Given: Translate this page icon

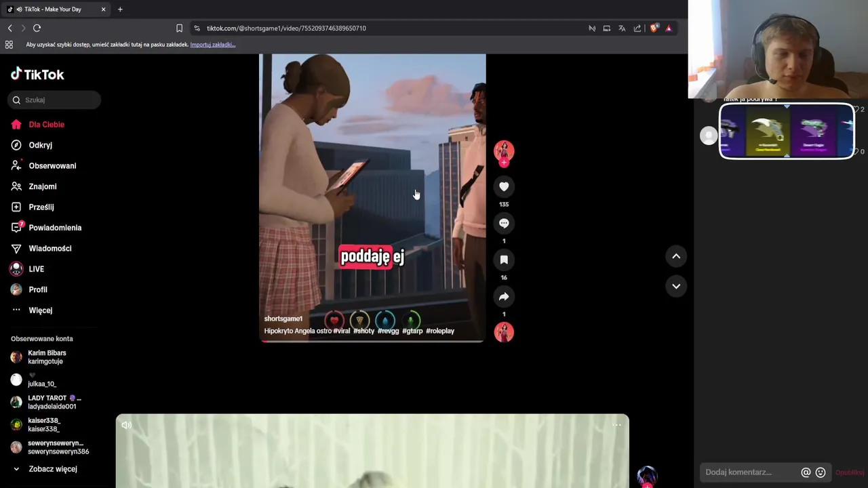Looking at the screenshot, I should point(622,28).
